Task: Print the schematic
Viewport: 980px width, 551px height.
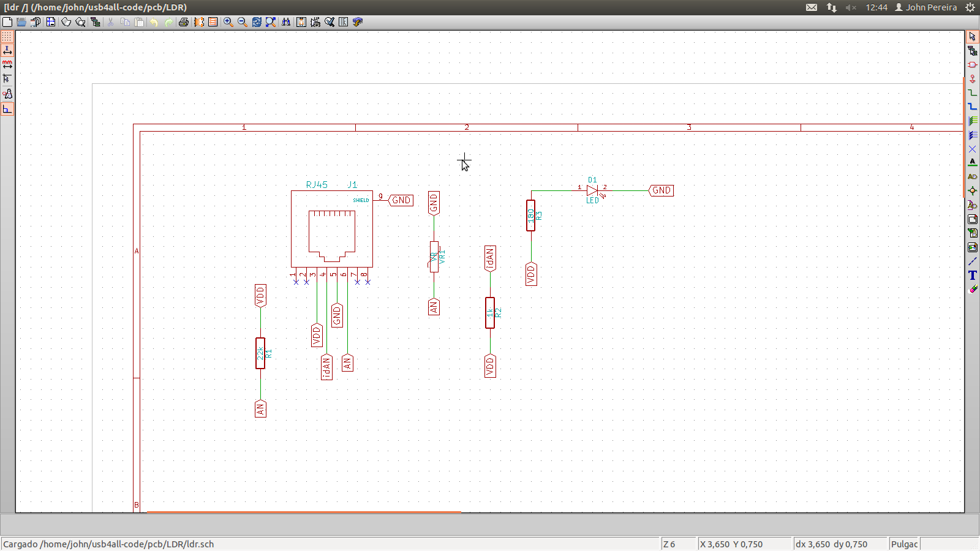Action: pos(183,22)
